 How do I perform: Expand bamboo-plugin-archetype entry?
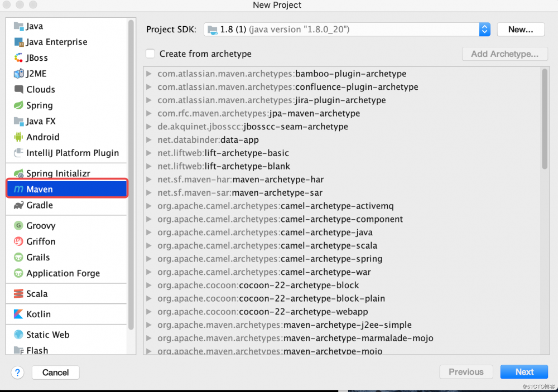pyautogui.click(x=149, y=74)
